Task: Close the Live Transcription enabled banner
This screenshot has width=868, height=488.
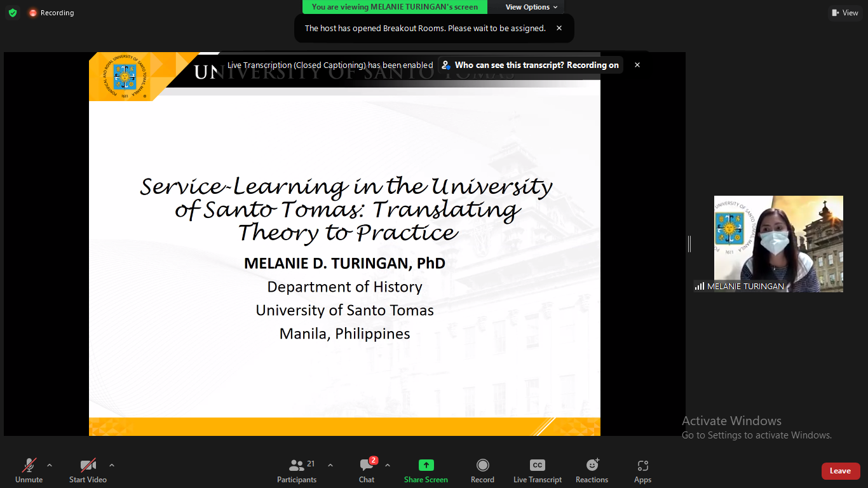Action: point(637,65)
